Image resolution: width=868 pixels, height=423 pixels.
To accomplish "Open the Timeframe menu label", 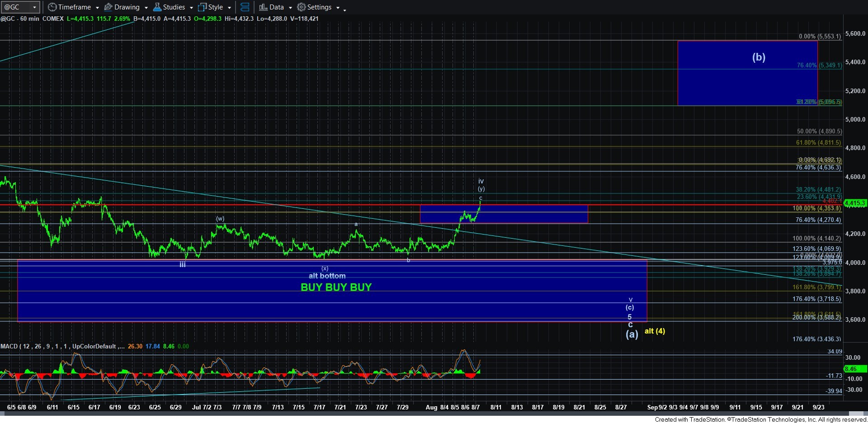I will point(75,7).
